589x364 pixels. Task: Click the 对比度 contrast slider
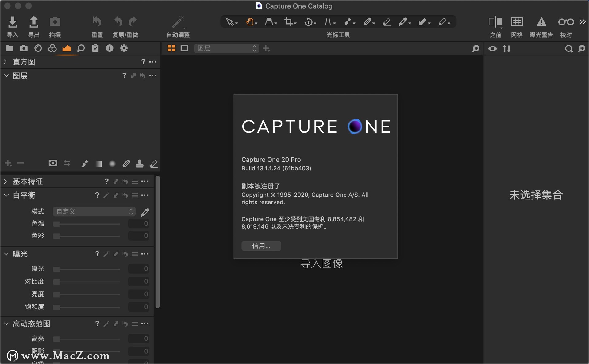click(86, 282)
